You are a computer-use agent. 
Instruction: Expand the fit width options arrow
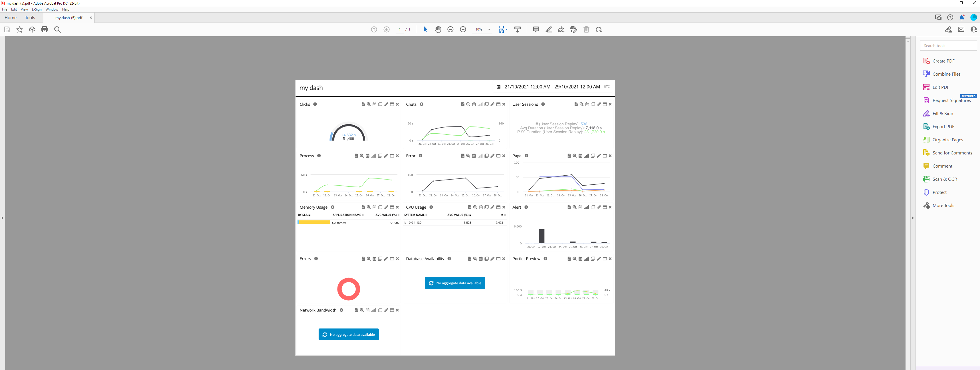pos(506,29)
